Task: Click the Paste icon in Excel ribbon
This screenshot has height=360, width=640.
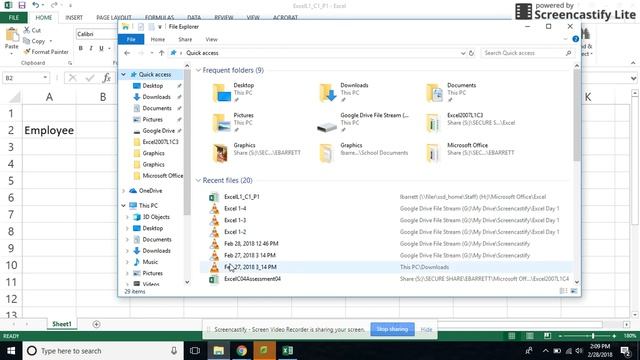Action: (x=11, y=35)
